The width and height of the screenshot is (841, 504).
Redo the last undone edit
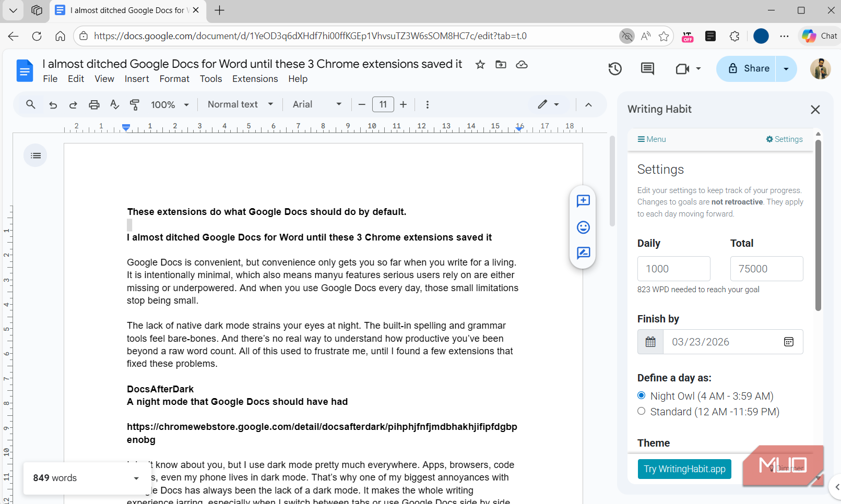pyautogui.click(x=73, y=104)
